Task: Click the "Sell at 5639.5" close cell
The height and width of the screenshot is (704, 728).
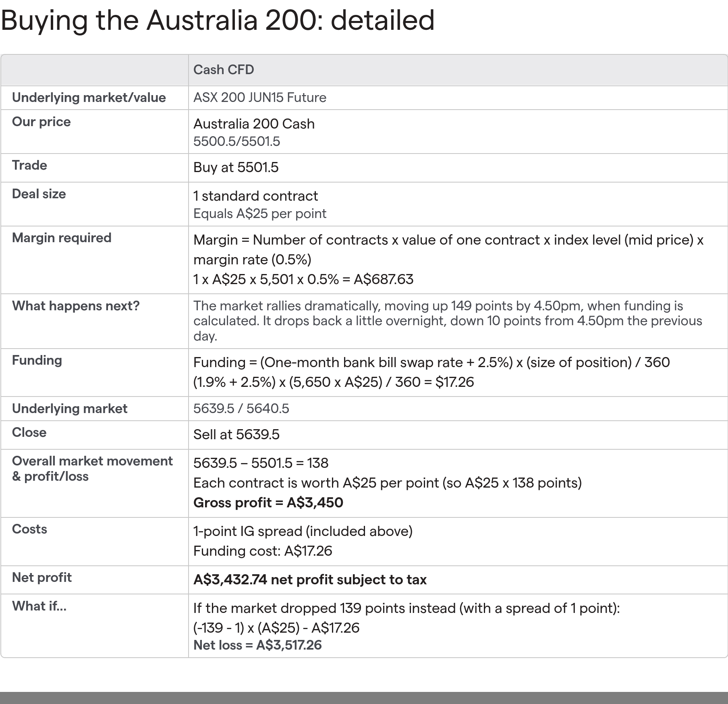Action: coord(236,434)
